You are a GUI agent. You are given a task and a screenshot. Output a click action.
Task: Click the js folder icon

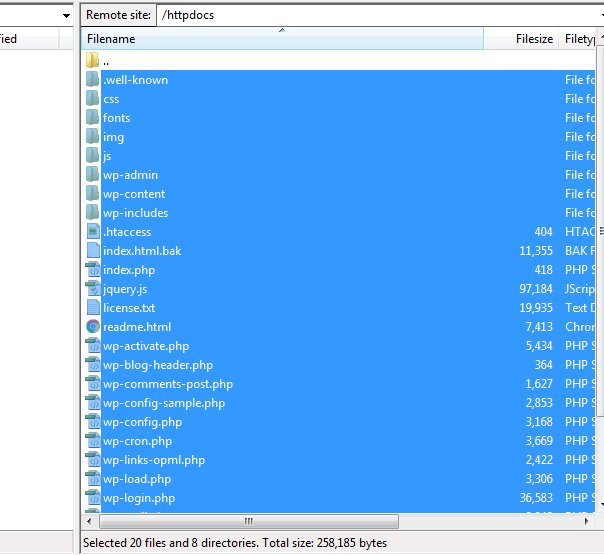pos(92,156)
